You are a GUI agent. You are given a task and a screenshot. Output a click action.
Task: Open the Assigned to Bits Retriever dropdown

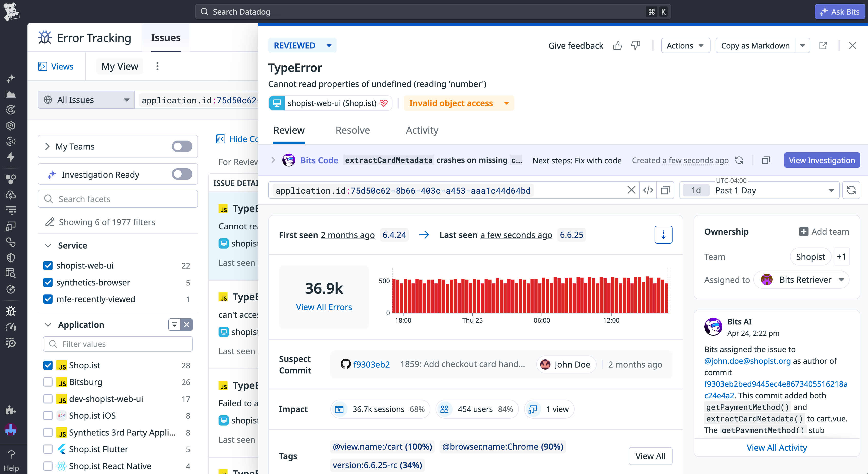pyautogui.click(x=801, y=280)
